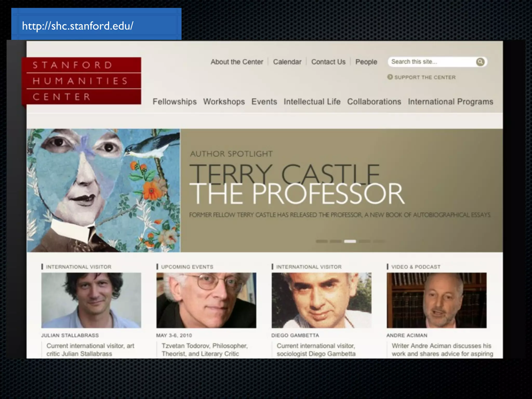Go to Collaborations
The height and width of the screenshot is (399, 532).
point(374,102)
